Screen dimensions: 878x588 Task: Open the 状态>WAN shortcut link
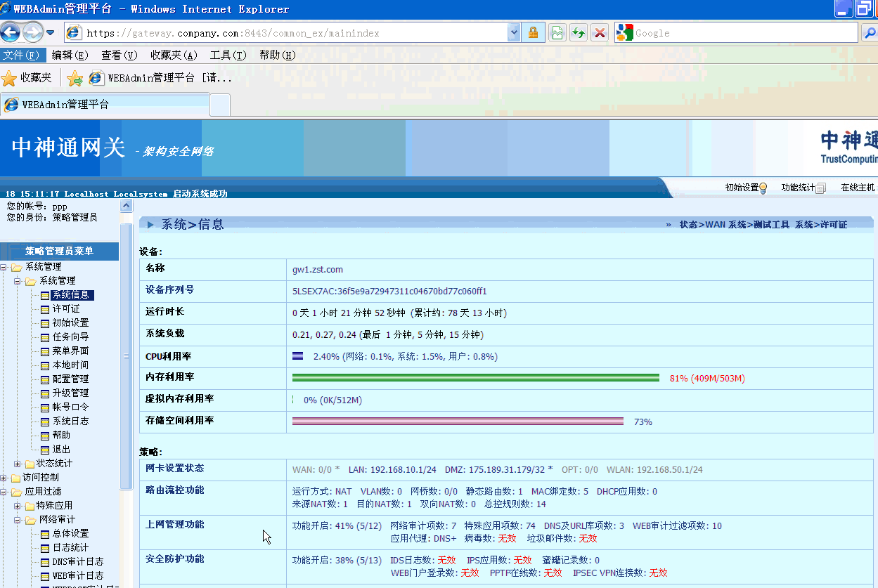tap(702, 225)
